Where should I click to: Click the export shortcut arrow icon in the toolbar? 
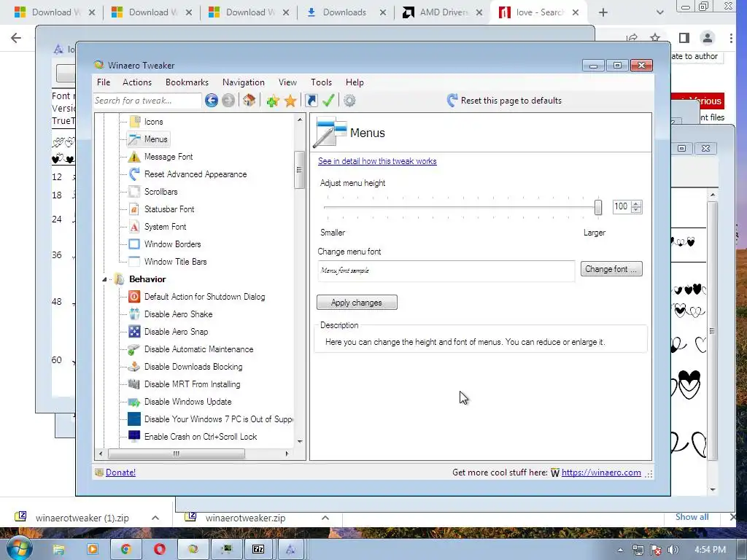(311, 101)
